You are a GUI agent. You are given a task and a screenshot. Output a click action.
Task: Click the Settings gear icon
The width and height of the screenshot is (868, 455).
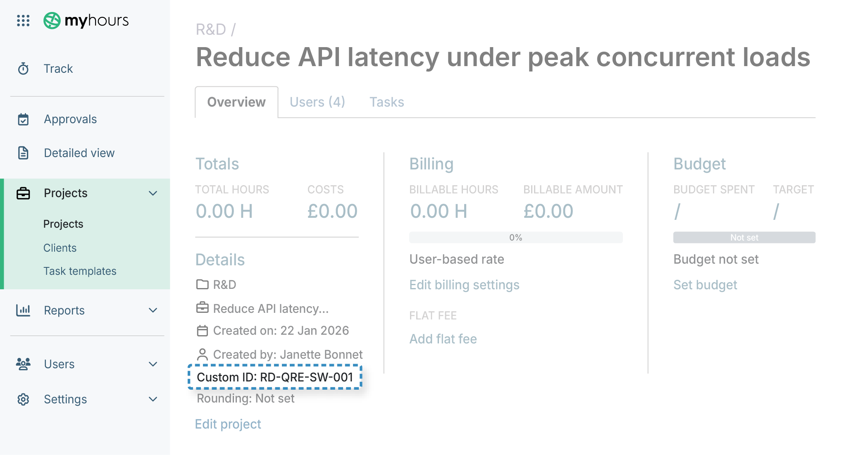[x=24, y=399]
